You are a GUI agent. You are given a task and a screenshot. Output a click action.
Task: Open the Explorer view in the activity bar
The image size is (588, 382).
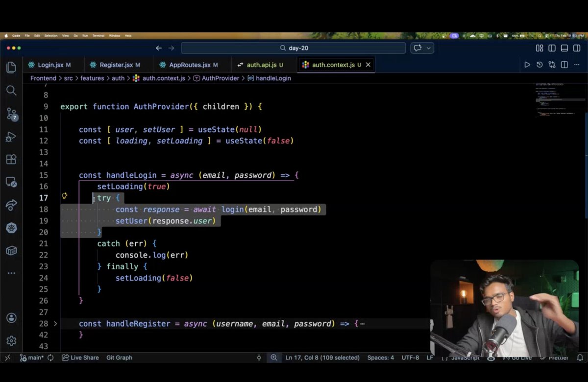tap(11, 68)
